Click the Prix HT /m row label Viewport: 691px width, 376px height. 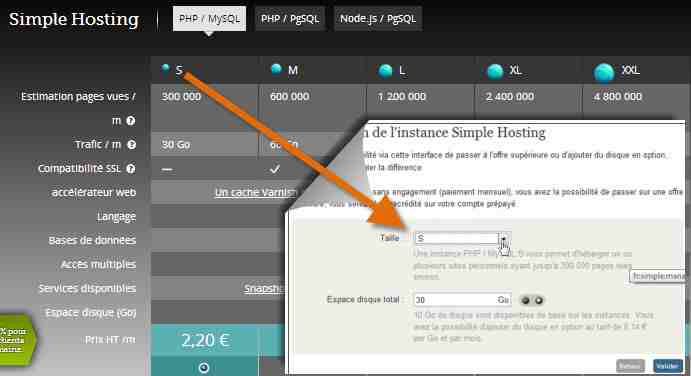coord(110,339)
